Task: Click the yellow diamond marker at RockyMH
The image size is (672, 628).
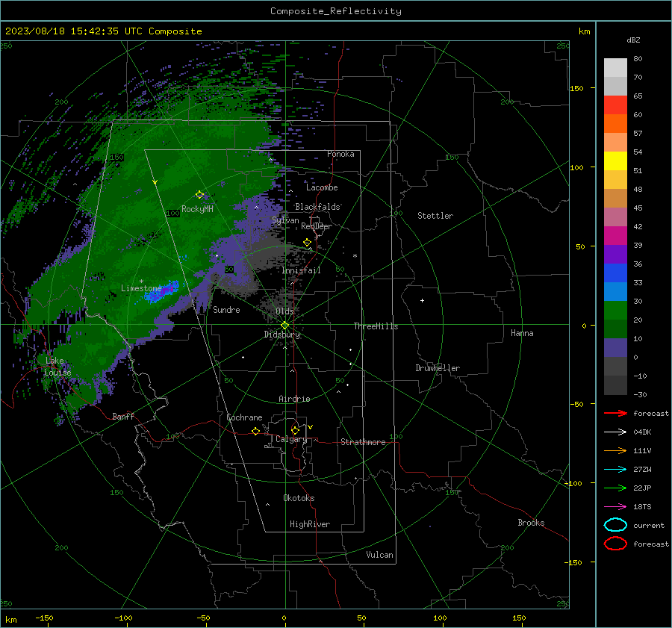Action: (199, 195)
